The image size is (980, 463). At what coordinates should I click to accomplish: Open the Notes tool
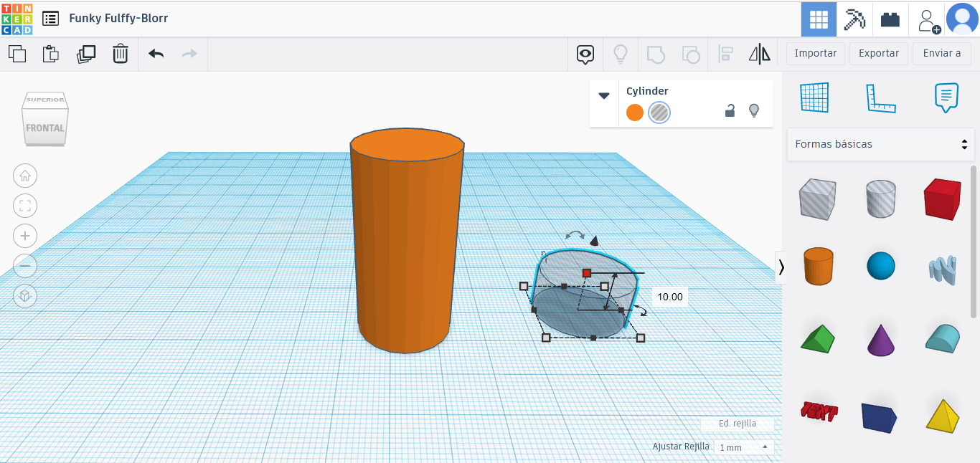tap(946, 98)
